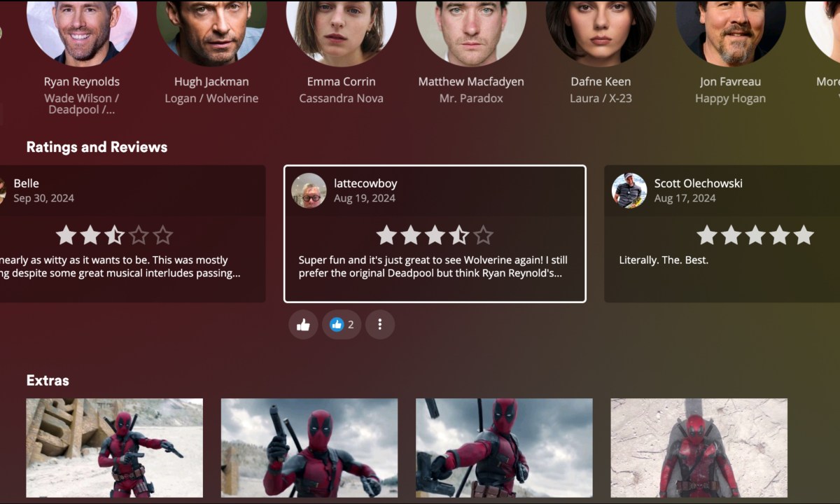This screenshot has height=504, width=840.
Task: Click the five-star rating on Scott's review
Action: [755, 235]
